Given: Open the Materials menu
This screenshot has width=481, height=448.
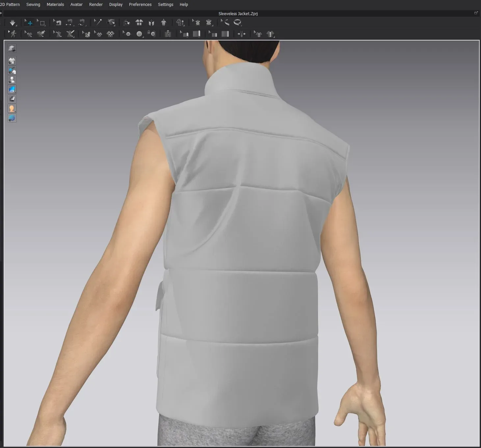Looking at the screenshot, I should 55,5.
